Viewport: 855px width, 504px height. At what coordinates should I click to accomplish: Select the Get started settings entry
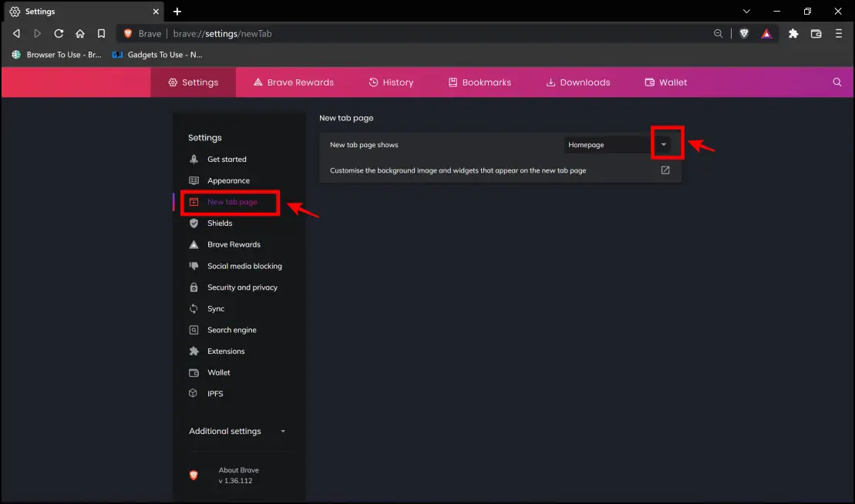point(227,159)
